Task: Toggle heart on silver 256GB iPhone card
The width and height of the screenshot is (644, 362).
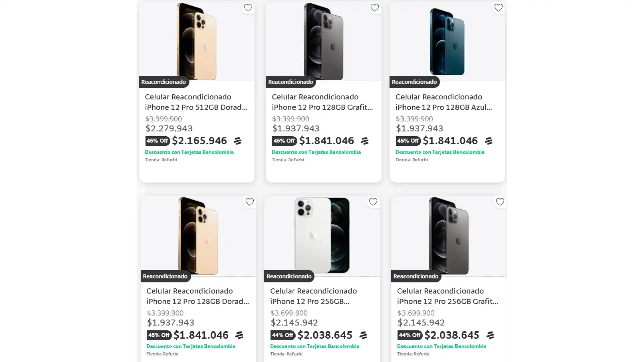Action: tap(373, 202)
